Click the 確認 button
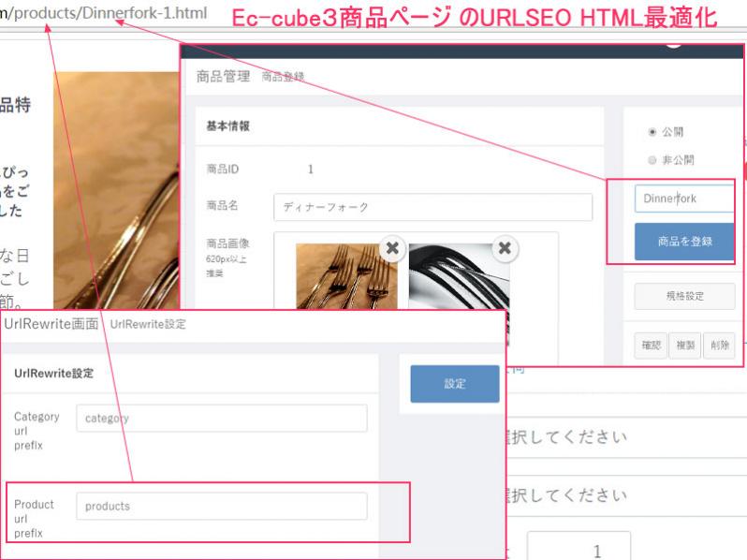 [x=651, y=345]
